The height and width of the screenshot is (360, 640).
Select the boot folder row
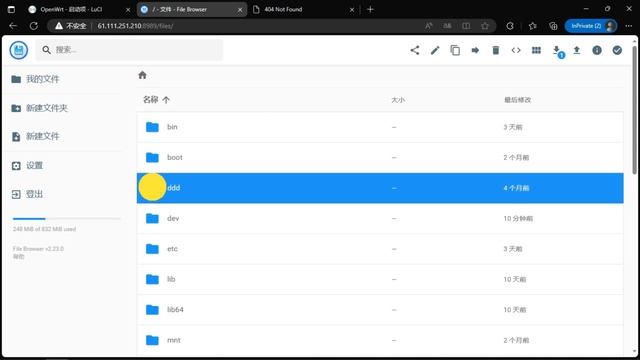click(380, 158)
